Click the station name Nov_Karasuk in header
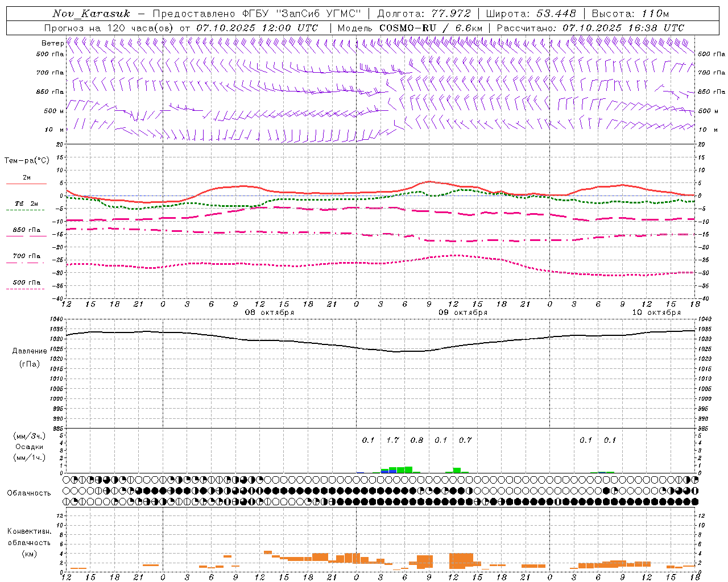Screen dimensions: 728x582 pyautogui.click(x=91, y=14)
